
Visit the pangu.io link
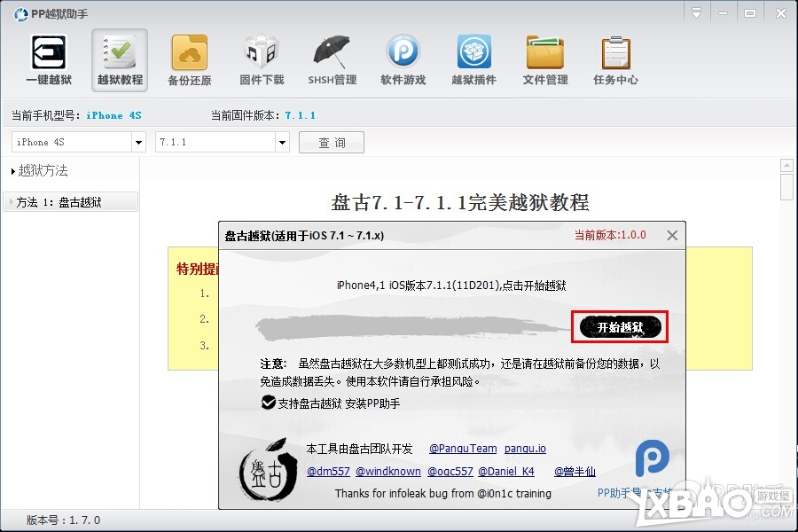tap(525, 449)
